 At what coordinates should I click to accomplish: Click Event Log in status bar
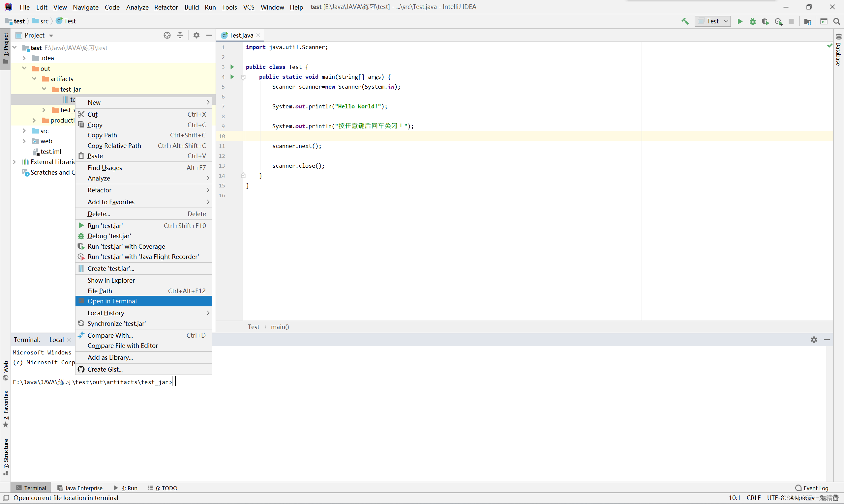click(x=812, y=488)
